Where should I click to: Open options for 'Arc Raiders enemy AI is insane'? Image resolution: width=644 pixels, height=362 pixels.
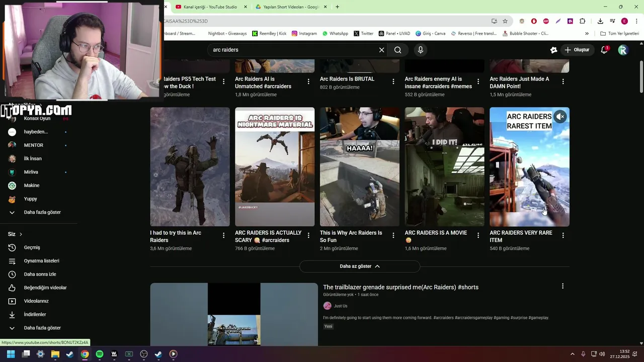pos(478,81)
